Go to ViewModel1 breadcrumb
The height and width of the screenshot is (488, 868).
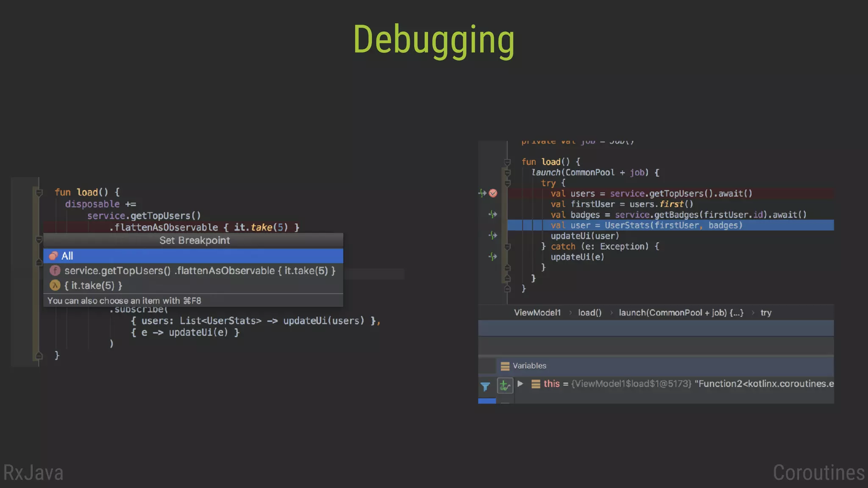pos(537,313)
